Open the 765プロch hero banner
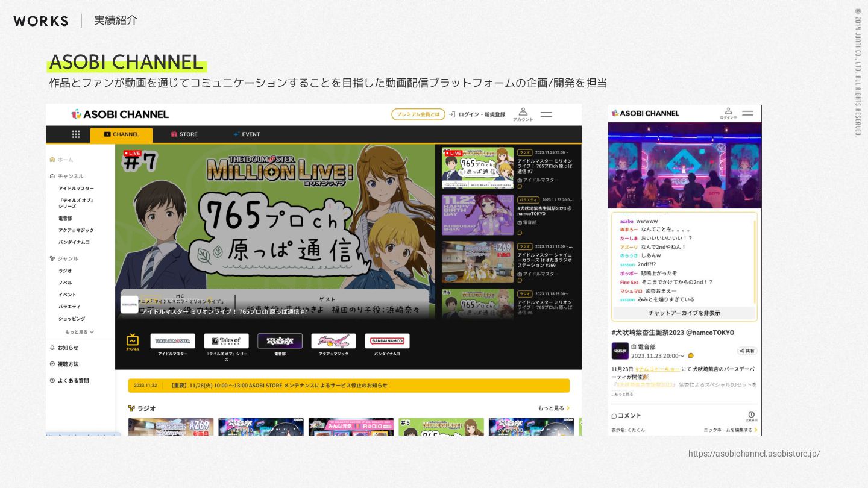The height and width of the screenshot is (488, 868). [x=274, y=232]
